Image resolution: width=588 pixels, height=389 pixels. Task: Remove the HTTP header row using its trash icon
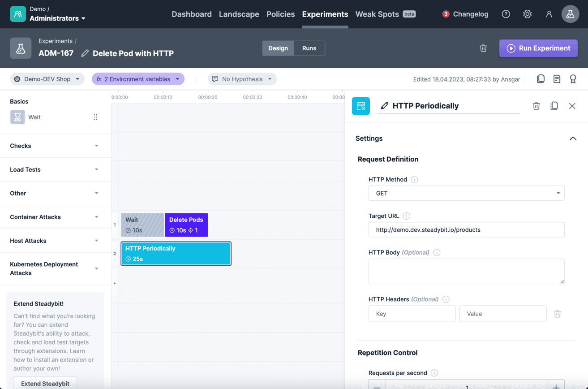click(557, 314)
